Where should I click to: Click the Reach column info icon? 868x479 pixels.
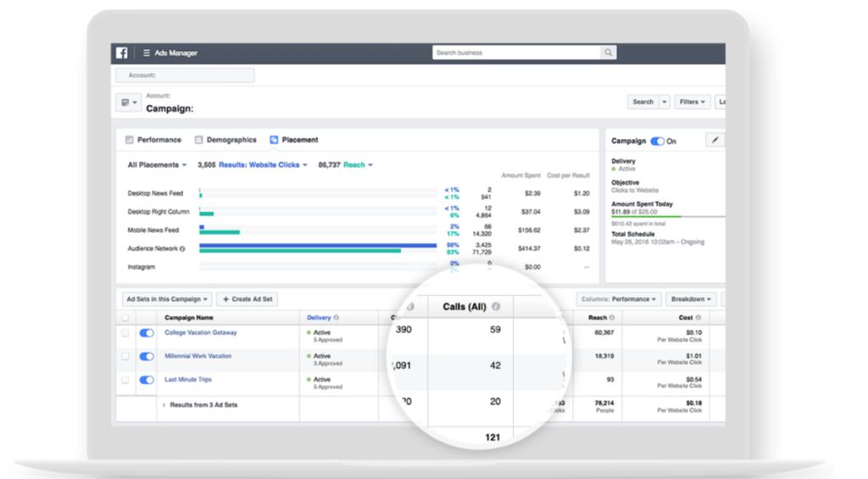pos(612,318)
